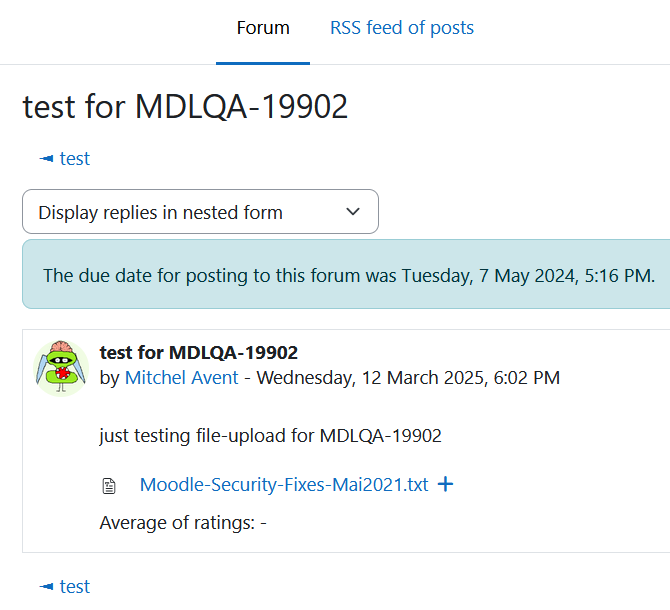670x610 pixels.
Task: Click the plus icon beside the attachment
Action: click(445, 484)
